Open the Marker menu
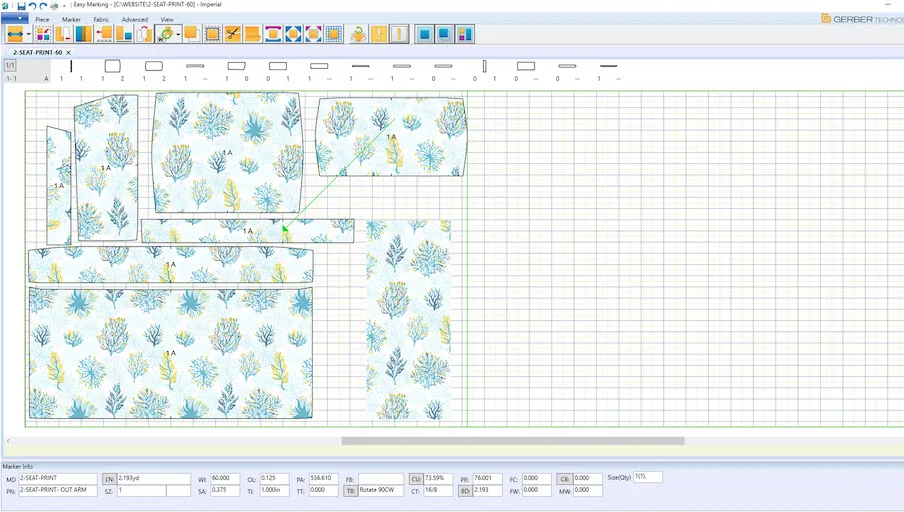904x512 pixels. click(71, 19)
